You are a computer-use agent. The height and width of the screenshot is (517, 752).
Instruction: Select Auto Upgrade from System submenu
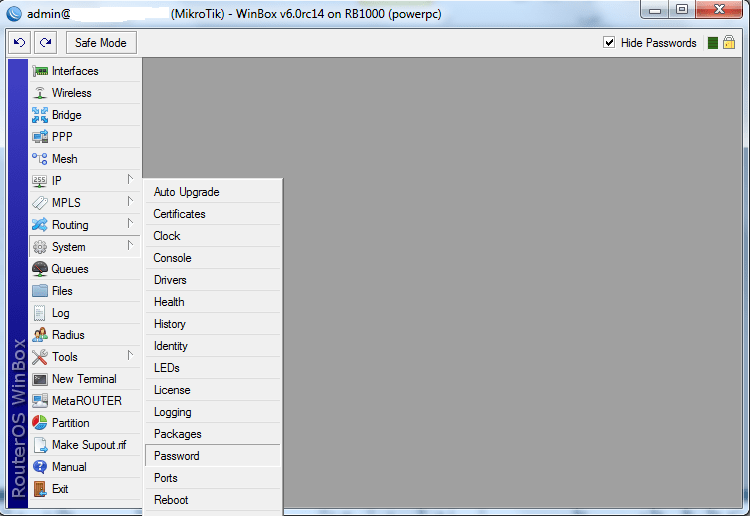coord(213,192)
